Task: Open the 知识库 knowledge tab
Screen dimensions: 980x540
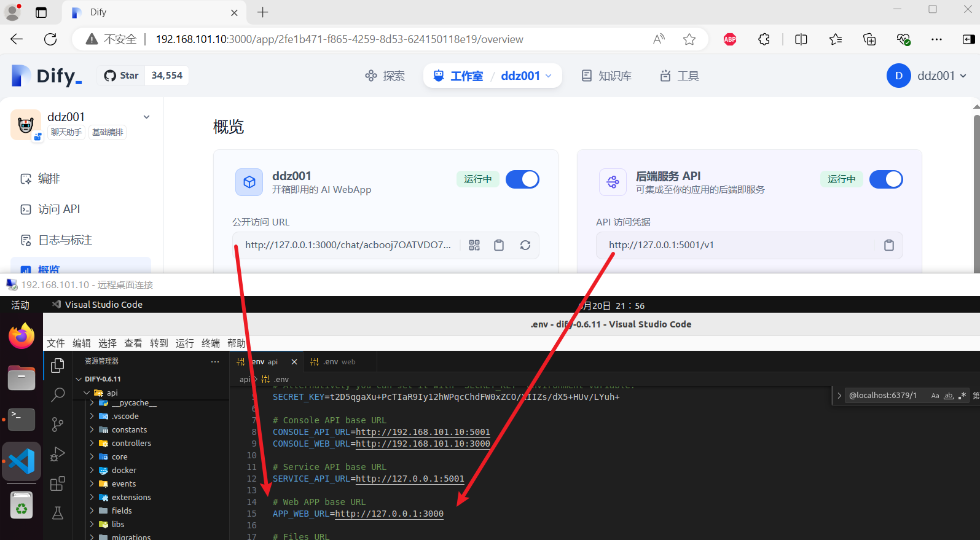Action: [x=606, y=76]
